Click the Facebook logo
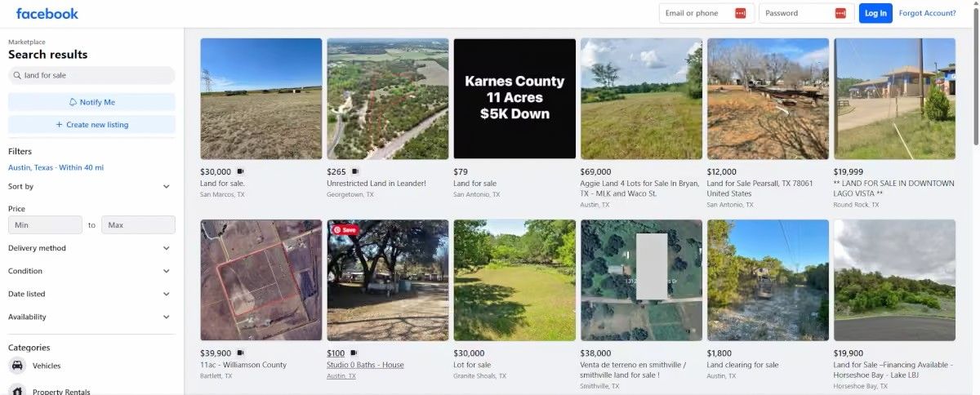 click(47, 13)
